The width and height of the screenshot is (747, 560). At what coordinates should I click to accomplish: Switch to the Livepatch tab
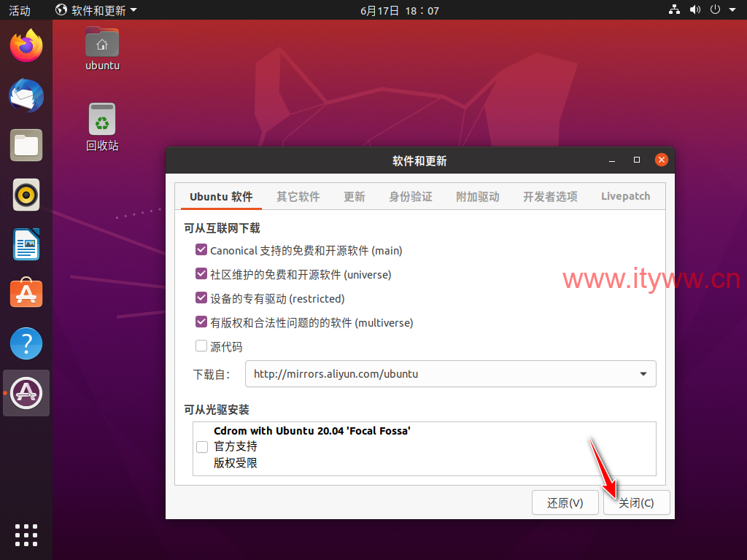625,197
